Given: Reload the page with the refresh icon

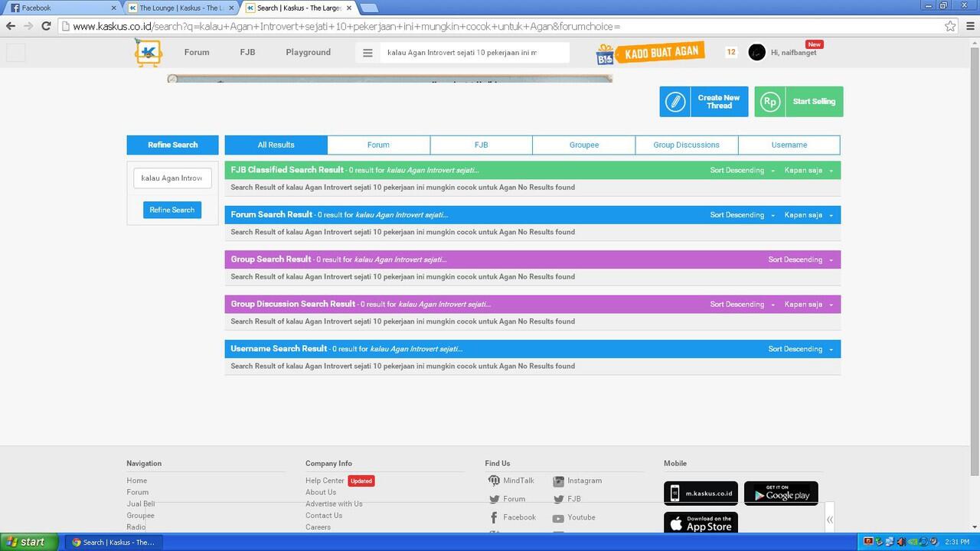Looking at the screenshot, I should pos(46,26).
